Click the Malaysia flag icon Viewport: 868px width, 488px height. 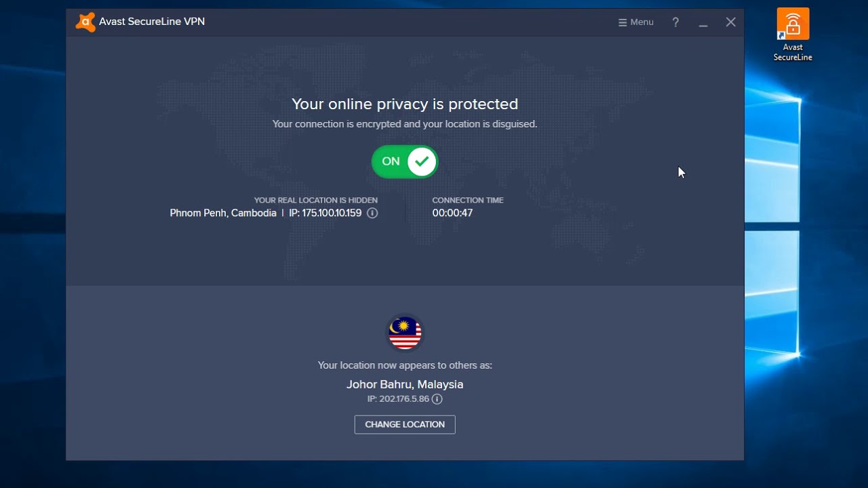[x=405, y=333]
